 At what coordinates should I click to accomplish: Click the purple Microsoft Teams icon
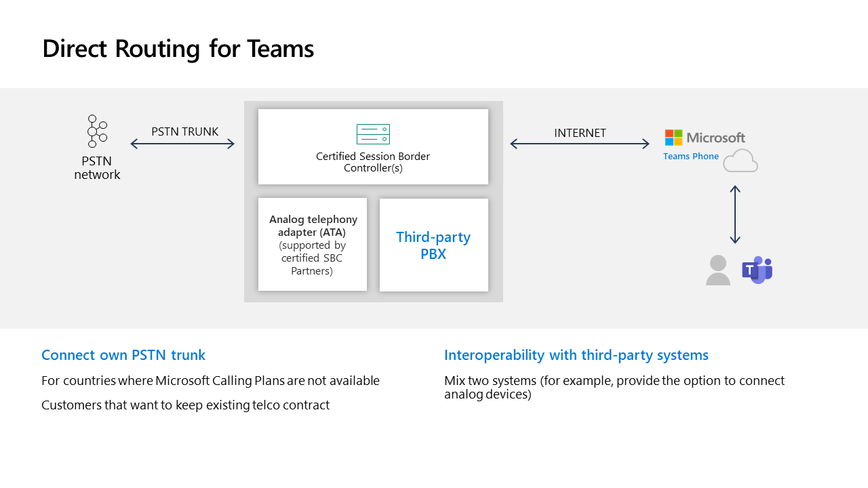click(x=757, y=270)
